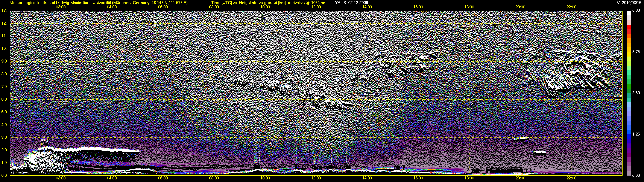Click the 2.0 height axis label
This screenshot has width=644, height=182.
click(x=4, y=150)
